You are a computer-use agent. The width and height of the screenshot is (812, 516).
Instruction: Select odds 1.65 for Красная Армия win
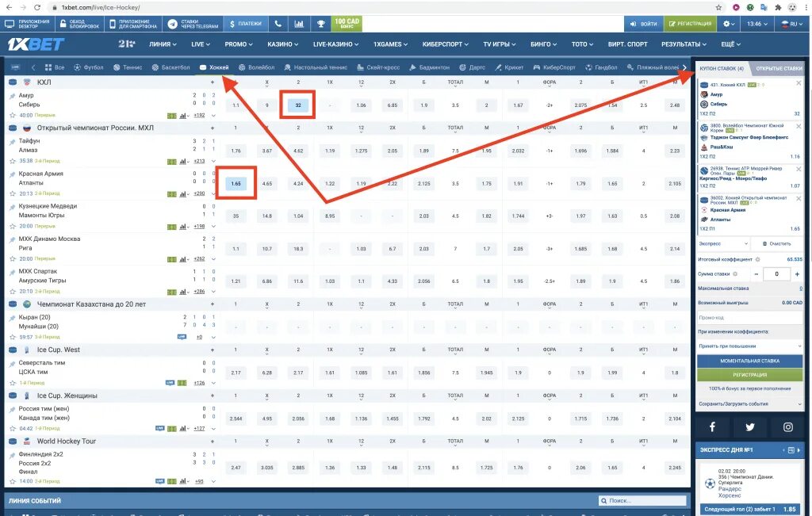236,183
